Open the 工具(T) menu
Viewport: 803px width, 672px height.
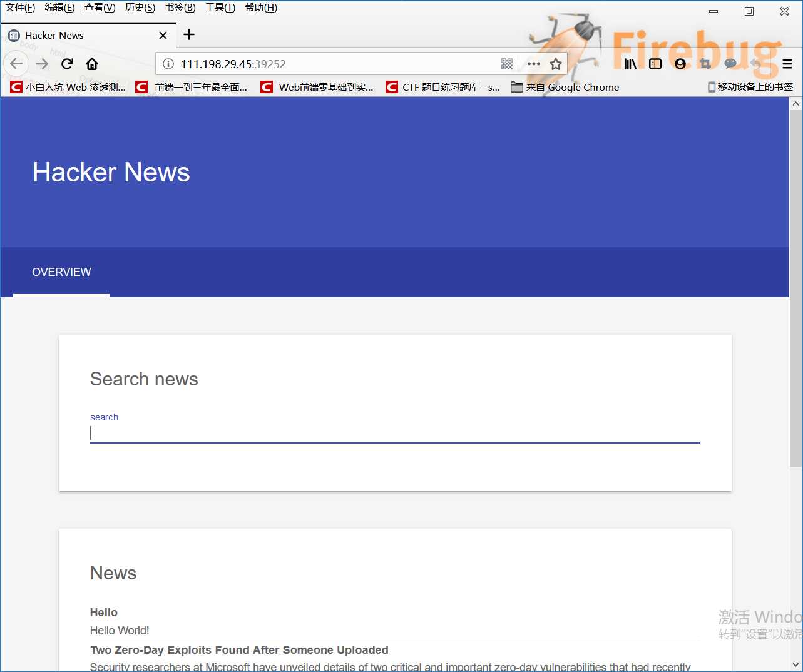pyautogui.click(x=220, y=8)
